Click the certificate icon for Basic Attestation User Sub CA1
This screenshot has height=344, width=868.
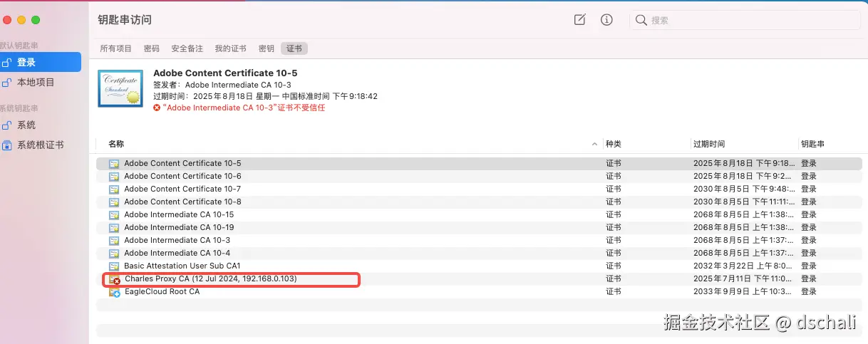[114, 266]
